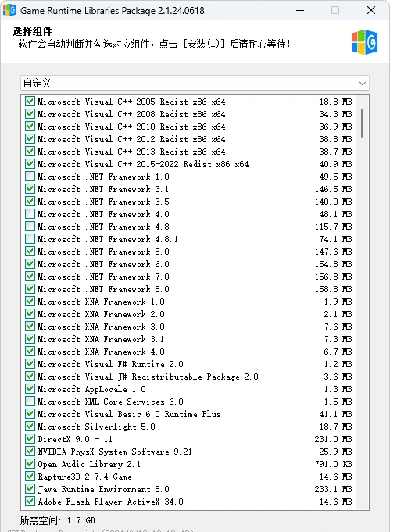Viewport: 397px width, 532px height.
Task: Click the '233.1 MB' size value
Action: pyautogui.click(x=333, y=489)
